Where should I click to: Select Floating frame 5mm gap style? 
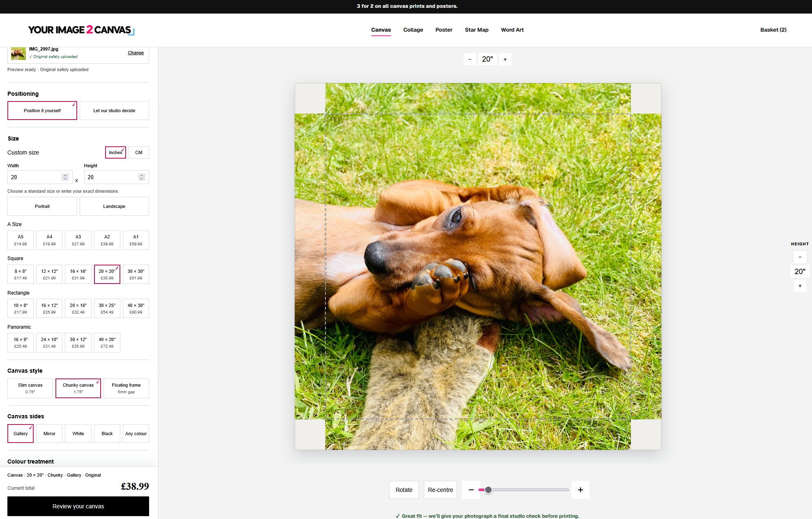click(126, 388)
